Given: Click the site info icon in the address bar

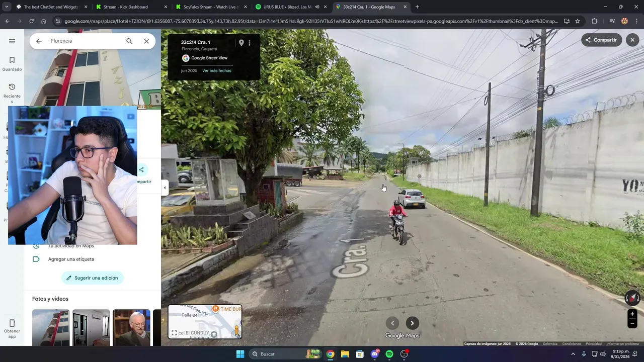Looking at the screenshot, I should (58, 21).
